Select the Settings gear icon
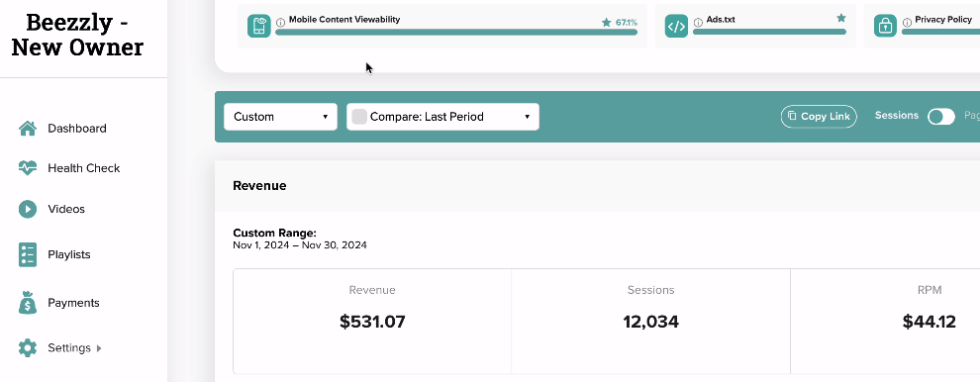The image size is (980, 382). point(28,347)
